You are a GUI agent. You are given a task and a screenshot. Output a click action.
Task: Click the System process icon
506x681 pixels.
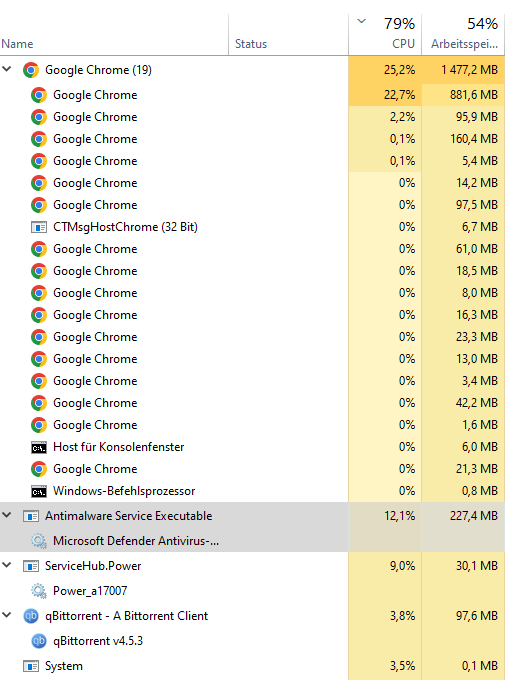pyautogui.click(x=31, y=666)
